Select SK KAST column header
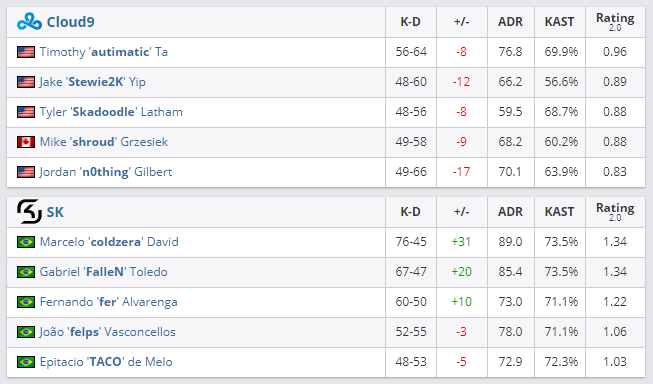 (559, 212)
